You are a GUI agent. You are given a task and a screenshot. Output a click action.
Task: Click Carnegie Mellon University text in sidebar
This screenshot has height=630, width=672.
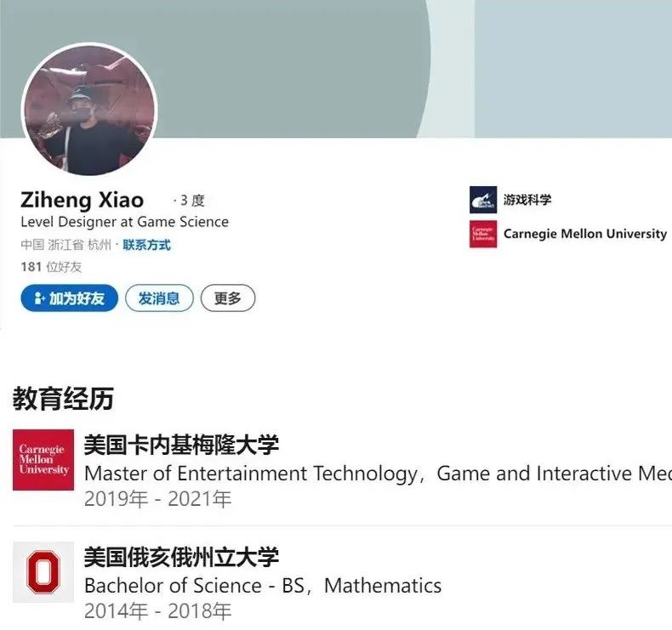(x=585, y=234)
